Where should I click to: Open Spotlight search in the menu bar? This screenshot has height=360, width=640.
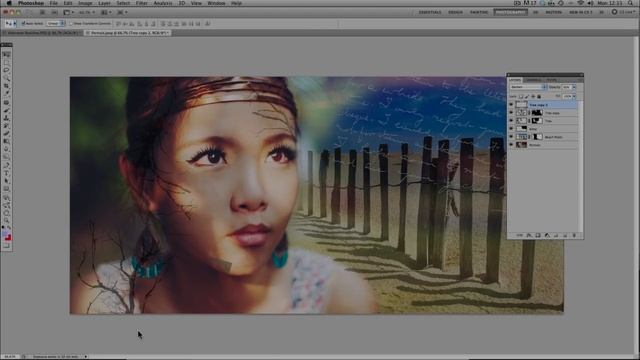[x=631, y=3]
